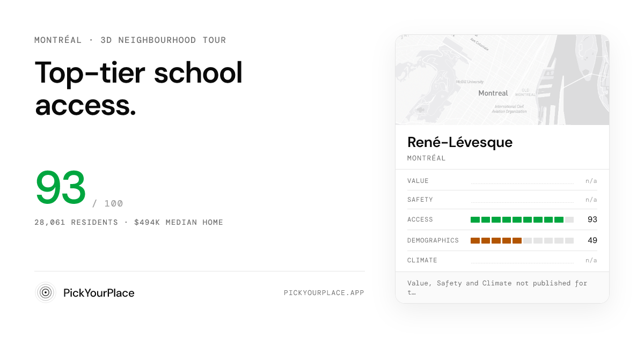
Task: Select the SAFETY row label
Action: tap(420, 200)
